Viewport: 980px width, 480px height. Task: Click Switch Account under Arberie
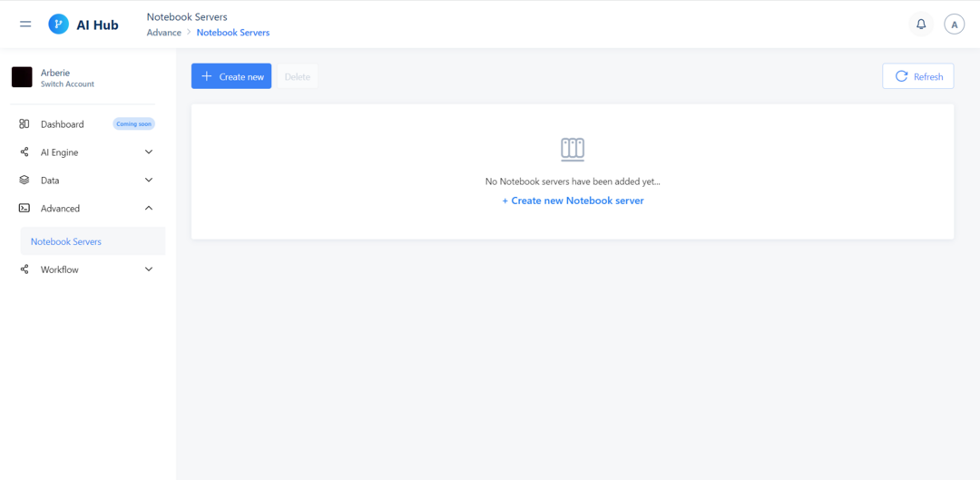pos(67,83)
